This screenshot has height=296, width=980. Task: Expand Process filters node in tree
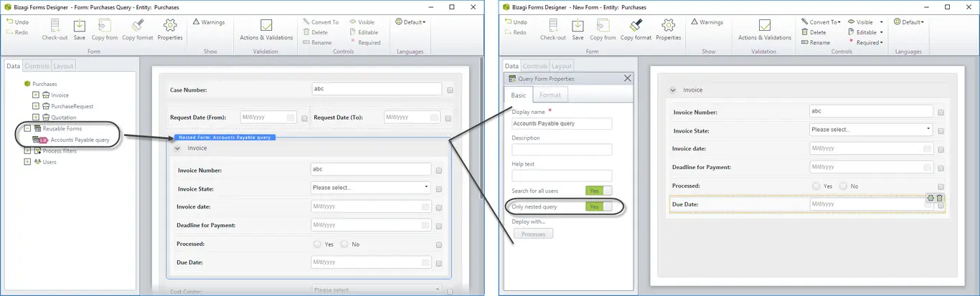coord(27,151)
